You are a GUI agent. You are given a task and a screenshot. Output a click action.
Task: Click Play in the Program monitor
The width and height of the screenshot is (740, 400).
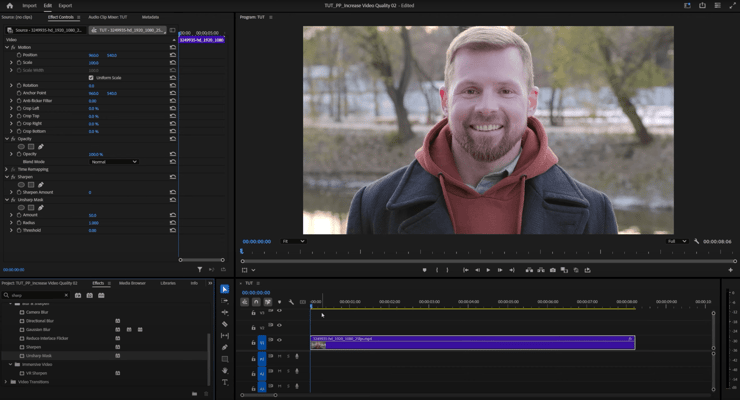[x=488, y=270]
